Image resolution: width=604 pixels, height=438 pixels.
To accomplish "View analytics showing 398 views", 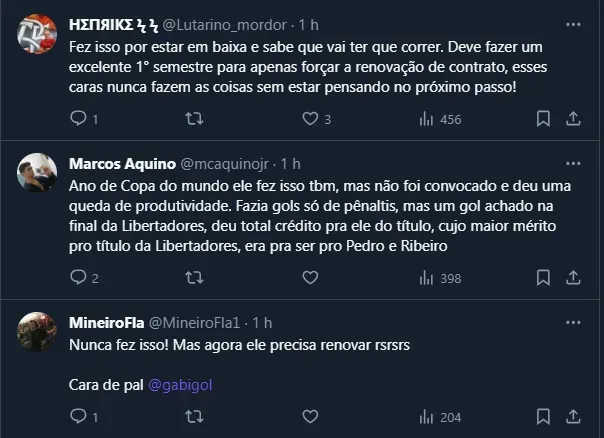I will pos(438,278).
